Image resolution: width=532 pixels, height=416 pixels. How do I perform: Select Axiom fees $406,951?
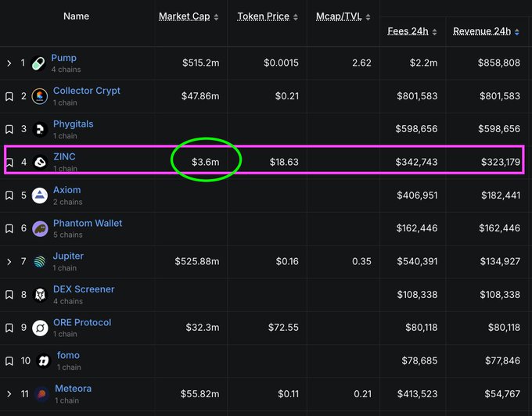417,195
